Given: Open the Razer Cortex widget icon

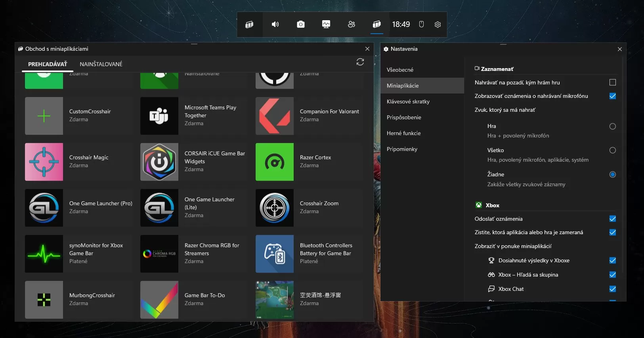Looking at the screenshot, I should click(x=275, y=162).
